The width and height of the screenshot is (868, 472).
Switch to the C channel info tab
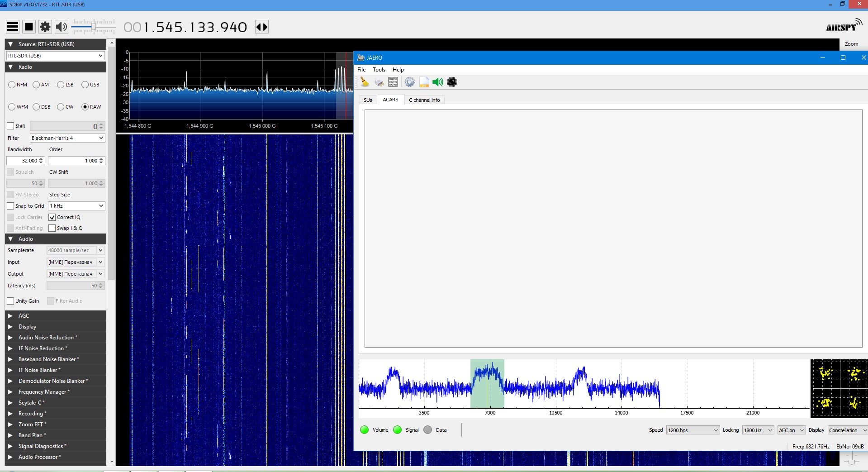coord(424,100)
